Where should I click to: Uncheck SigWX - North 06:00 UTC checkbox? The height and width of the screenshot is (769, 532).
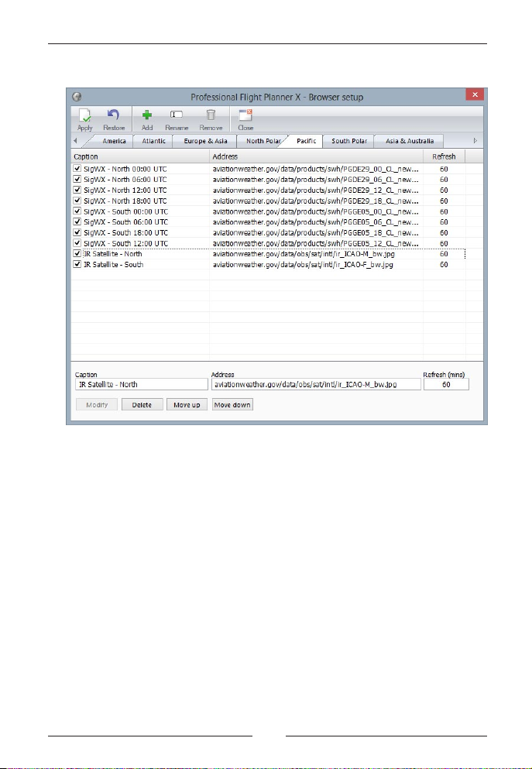click(x=77, y=180)
